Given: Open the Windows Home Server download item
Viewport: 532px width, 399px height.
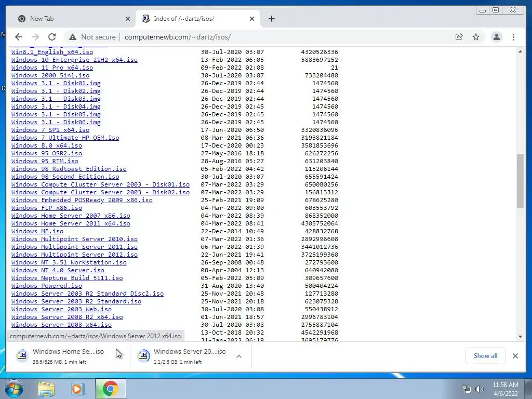Looking at the screenshot, I should (x=68, y=355).
